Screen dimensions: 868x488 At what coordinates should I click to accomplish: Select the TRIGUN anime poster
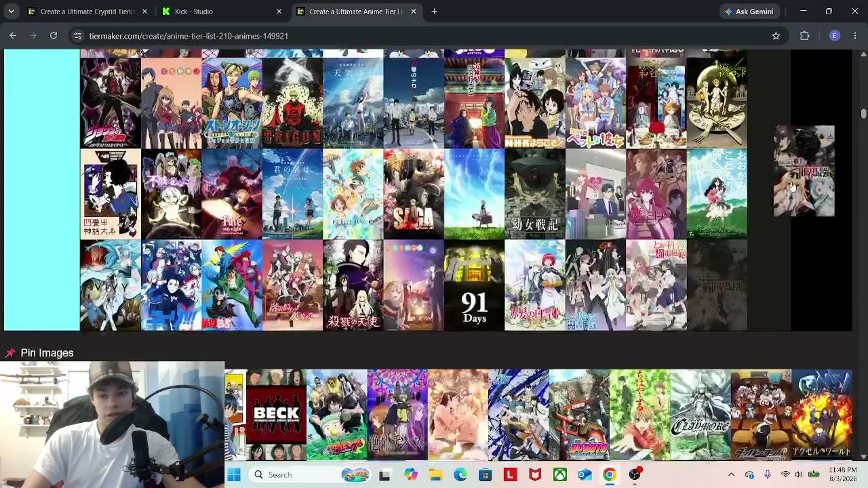point(292,103)
